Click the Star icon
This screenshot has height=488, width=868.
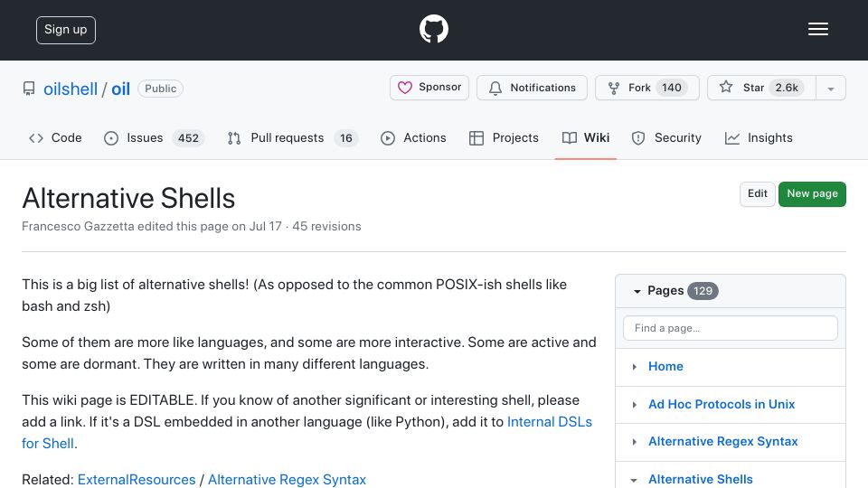[726, 87]
